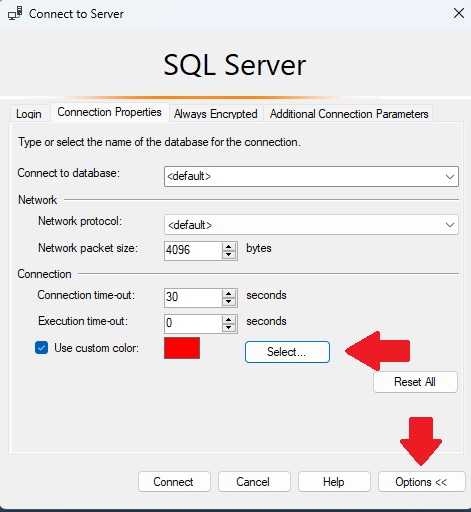
Task: Click the red custom color swatch
Action: point(182,348)
